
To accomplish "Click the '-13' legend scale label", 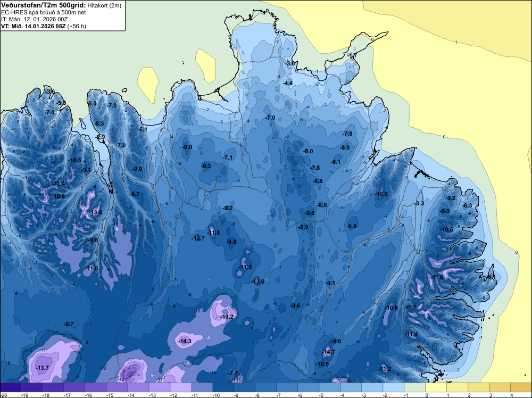I will pos(152,395).
